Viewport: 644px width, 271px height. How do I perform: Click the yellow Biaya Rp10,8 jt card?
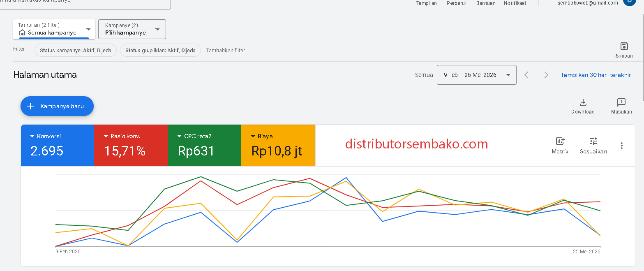[x=278, y=146]
